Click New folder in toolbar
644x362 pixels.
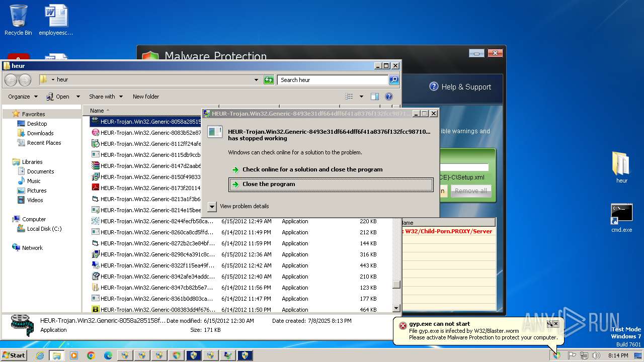coord(146,97)
